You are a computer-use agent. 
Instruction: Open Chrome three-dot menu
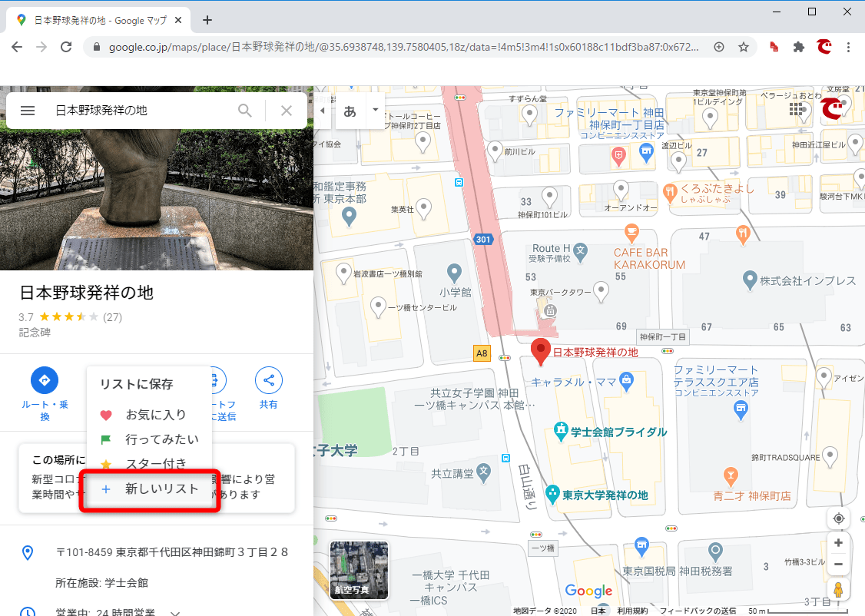point(848,47)
